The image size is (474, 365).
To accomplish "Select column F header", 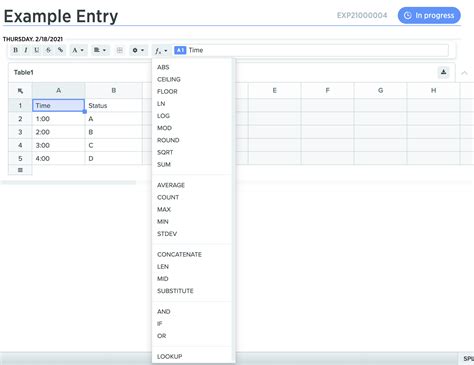I will 327,91.
